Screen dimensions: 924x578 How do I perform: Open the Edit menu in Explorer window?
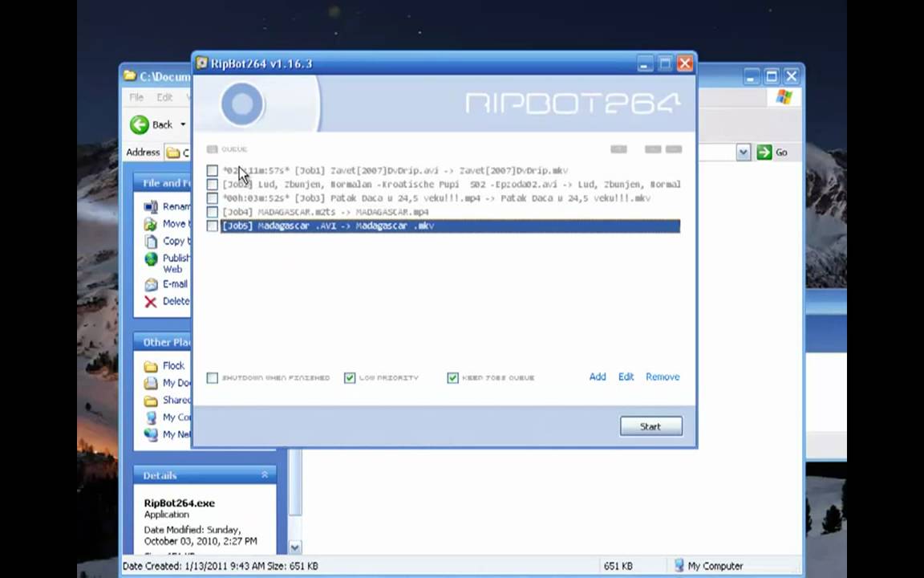(x=164, y=97)
